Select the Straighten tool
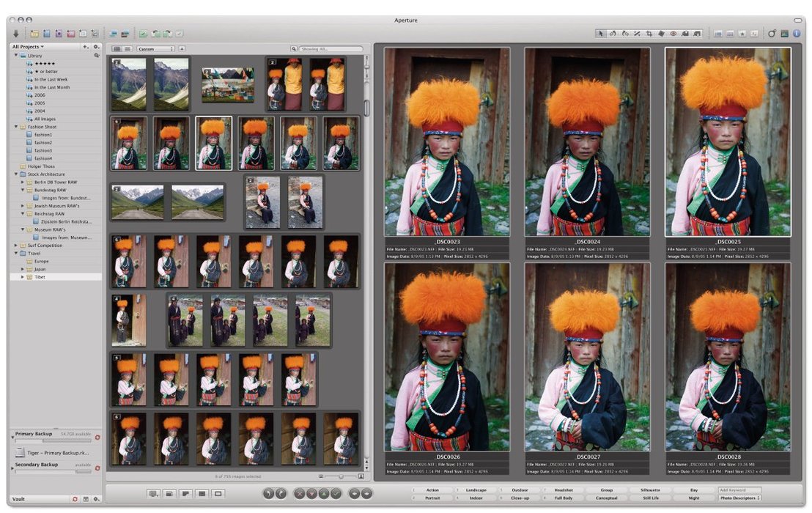Viewport: 812px width, 513px height. [637, 34]
